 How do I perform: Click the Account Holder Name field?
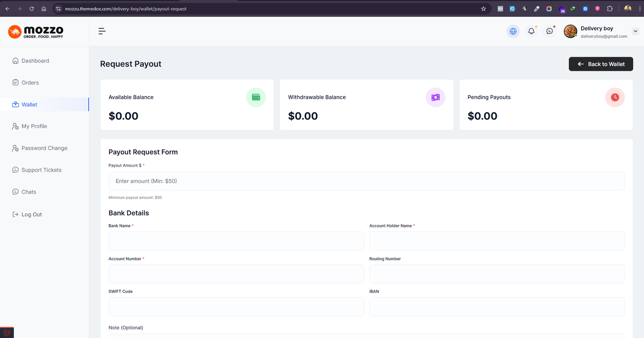[x=497, y=241]
